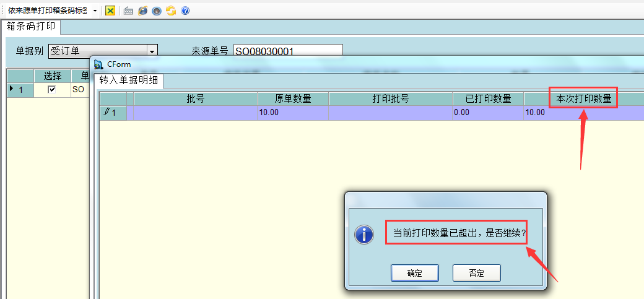The width and height of the screenshot is (644, 299).
Task: Click the 确定 button in dialog
Action: [x=415, y=273]
